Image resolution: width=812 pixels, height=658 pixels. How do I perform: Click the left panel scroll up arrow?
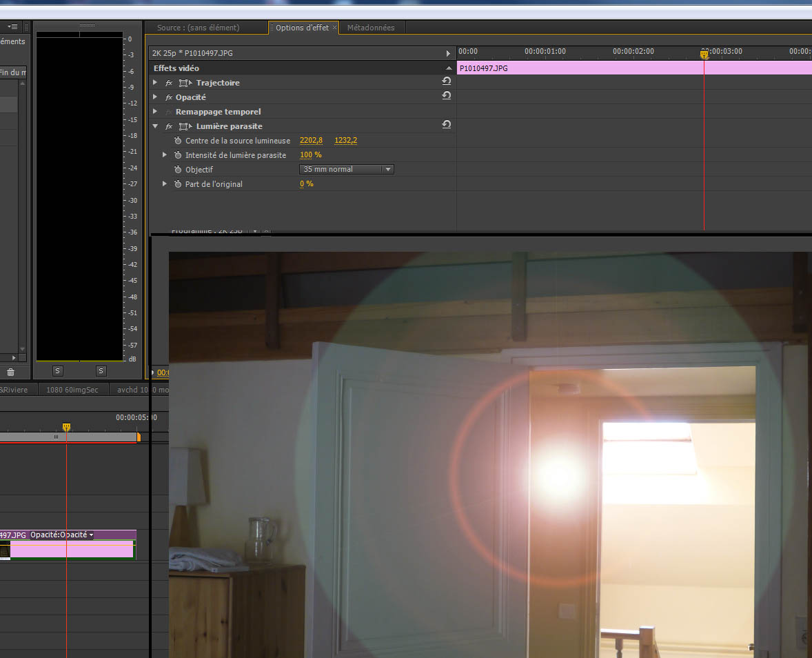(x=22, y=83)
